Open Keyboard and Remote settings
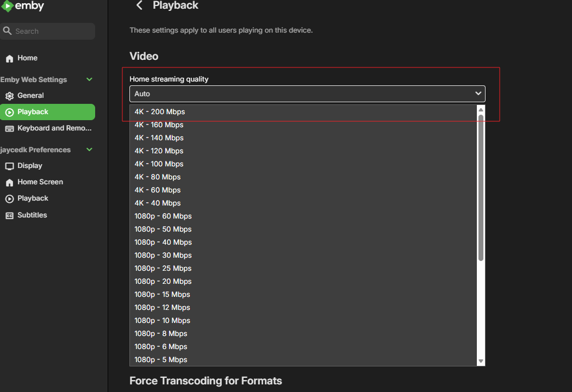Screen dimensions: 572x392 (x=47, y=128)
